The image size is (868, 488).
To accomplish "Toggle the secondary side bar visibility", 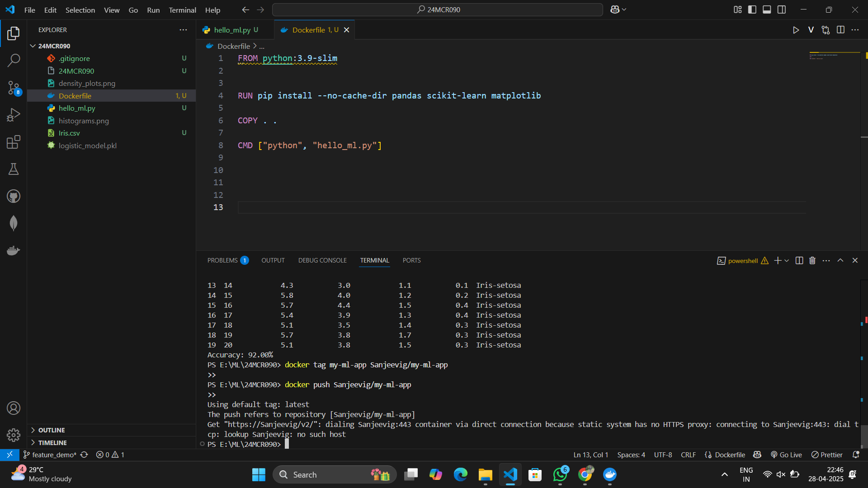I will click(x=782, y=9).
